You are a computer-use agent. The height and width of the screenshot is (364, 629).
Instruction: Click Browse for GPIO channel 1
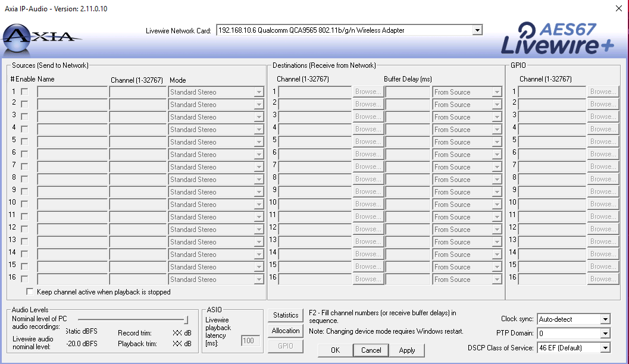pos(603,92)
